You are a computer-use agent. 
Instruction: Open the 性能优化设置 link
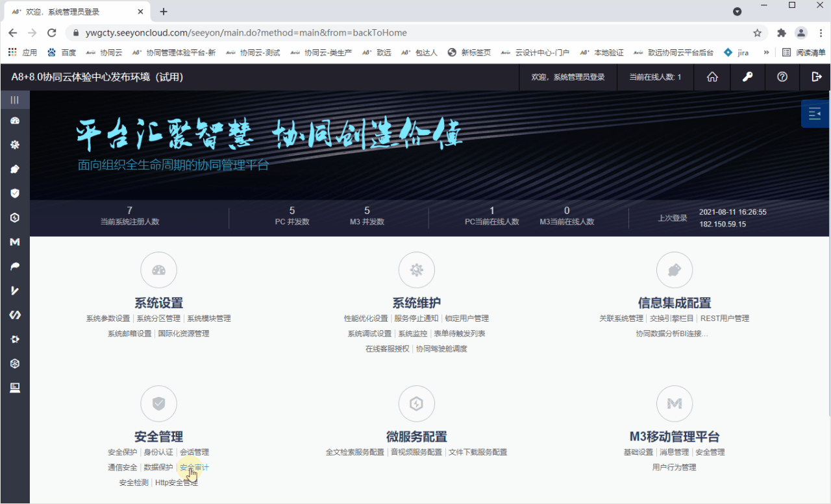coord(366,318)
